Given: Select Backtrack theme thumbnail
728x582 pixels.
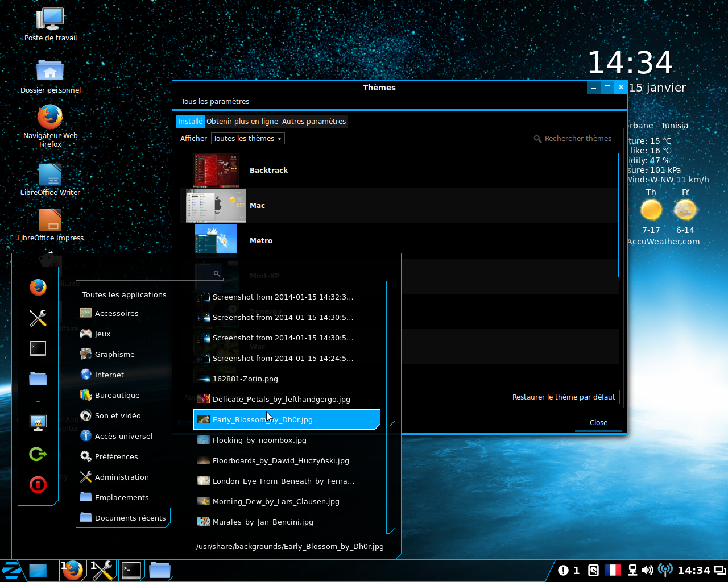Looking at the screenshot, I should point(216,171).
